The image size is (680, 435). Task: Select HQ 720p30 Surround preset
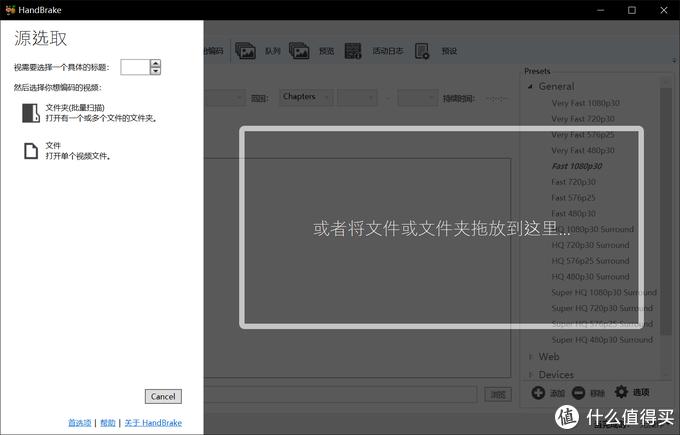click(590, 245)
